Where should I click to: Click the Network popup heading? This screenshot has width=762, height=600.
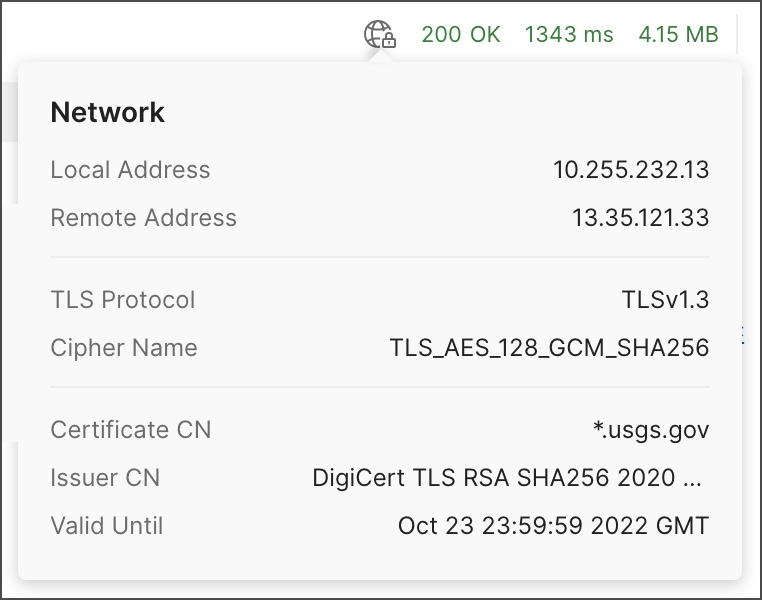point(107,112)
